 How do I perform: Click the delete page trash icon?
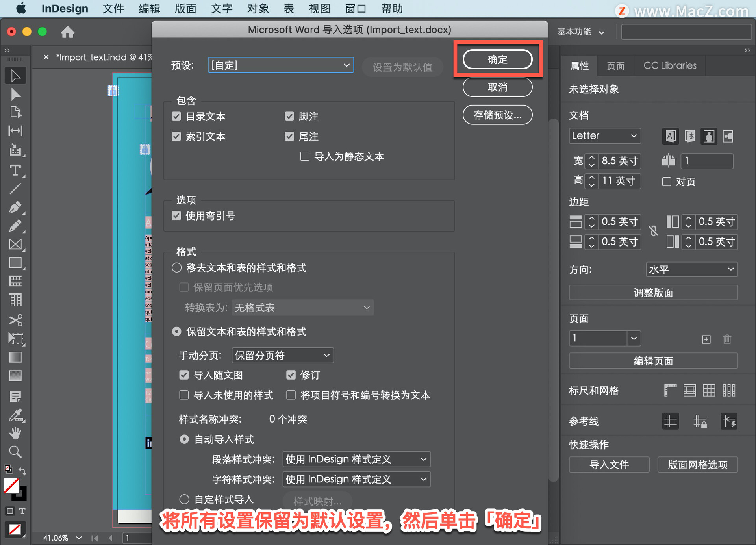point(727,339)
